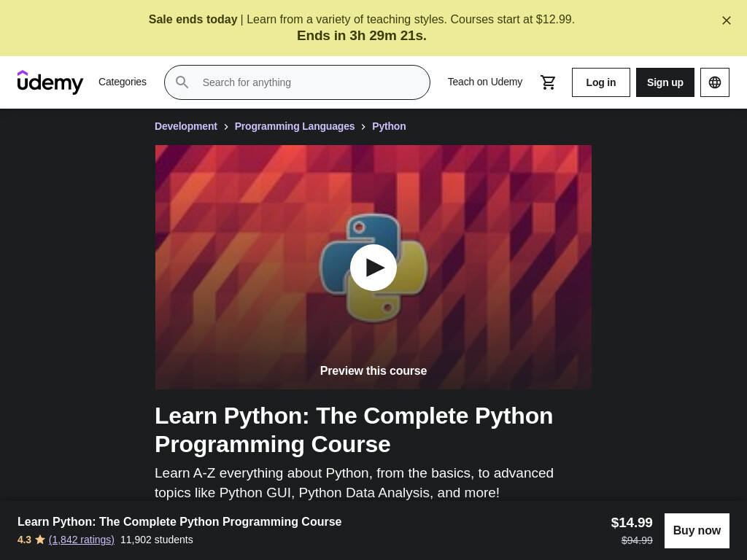The height and width of the screenshot is (560, 747).
Task: Click the Buy now button
Action: pyautogui.click(x=697, y=531)
